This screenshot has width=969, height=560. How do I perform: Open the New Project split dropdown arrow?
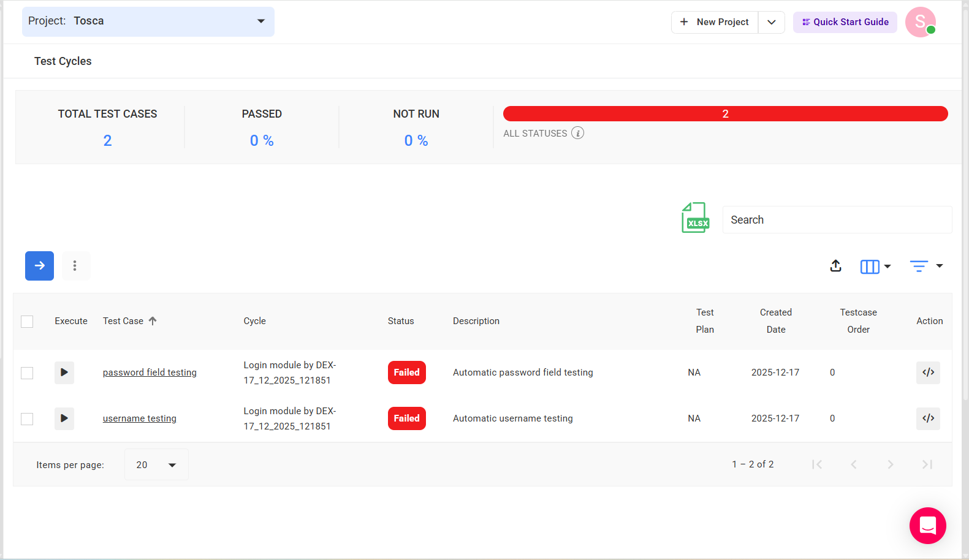(772, 22)
